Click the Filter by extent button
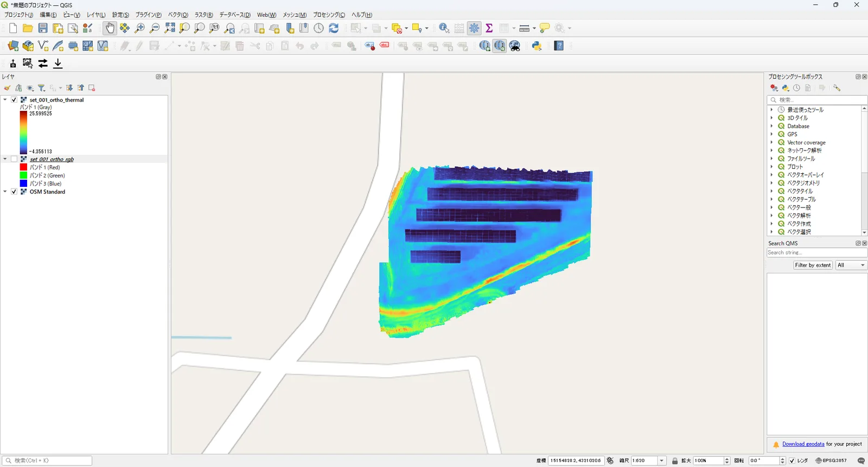868x467 pixels. pyautogui.click(x=813, y=265)
